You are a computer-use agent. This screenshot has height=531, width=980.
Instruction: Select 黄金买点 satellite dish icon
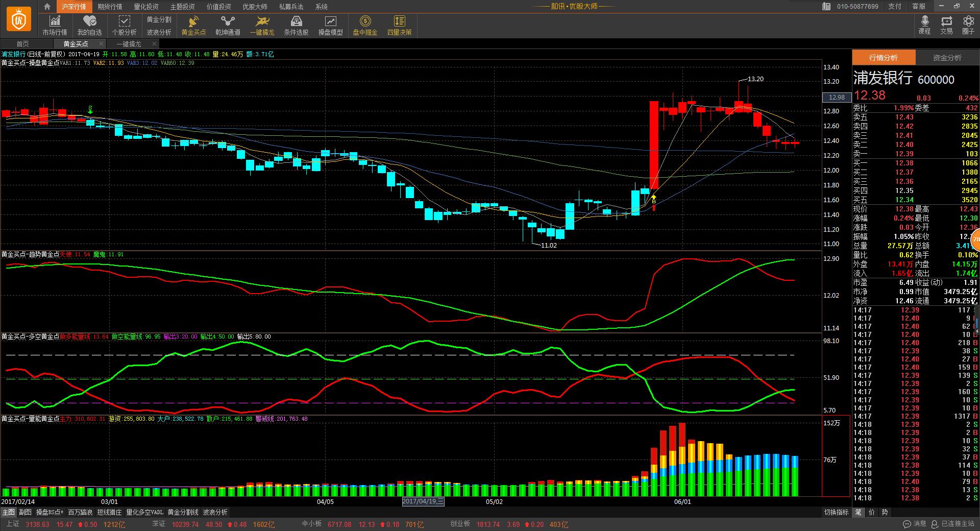pyautogui.click(x=193, y=25)
